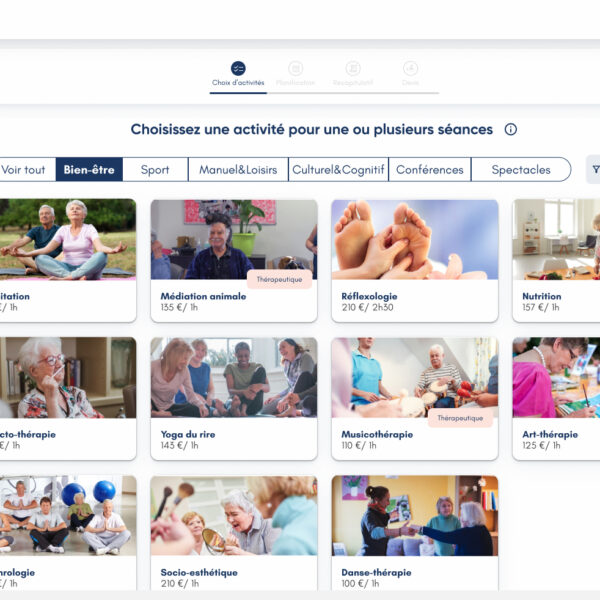Click the Récapitulatif step icon

pyautogui.click(x=353, y=68)
